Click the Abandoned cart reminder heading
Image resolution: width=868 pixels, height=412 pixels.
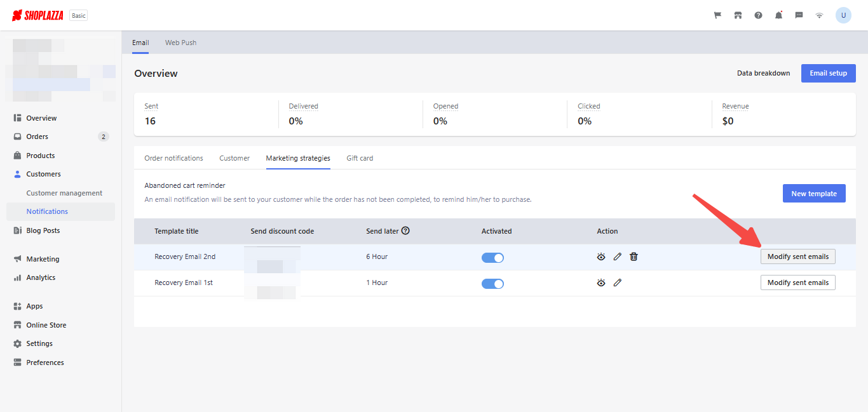coord(185,185)
